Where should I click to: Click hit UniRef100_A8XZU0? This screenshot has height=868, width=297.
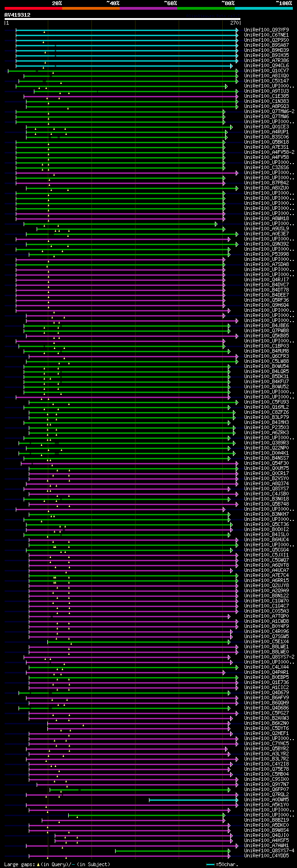pyautogui.click(x=266, y=188)
